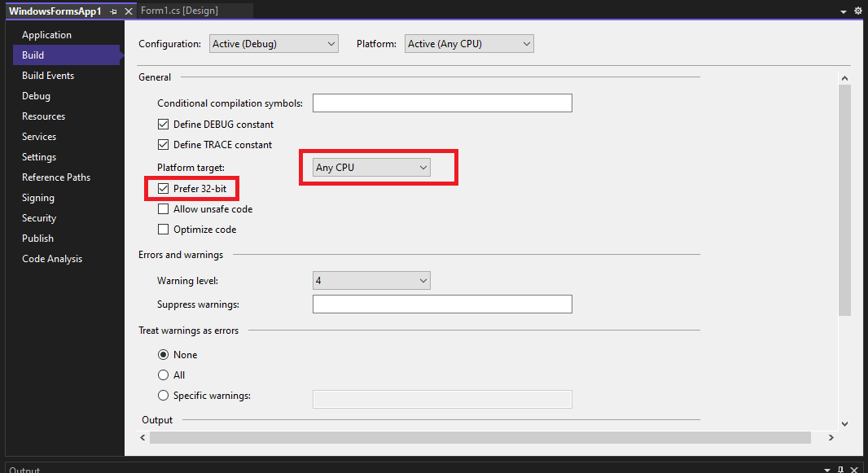Open the Output window options triangle
Image resolution: width=868 pixels, height=473 pixels.
[827, 469]
